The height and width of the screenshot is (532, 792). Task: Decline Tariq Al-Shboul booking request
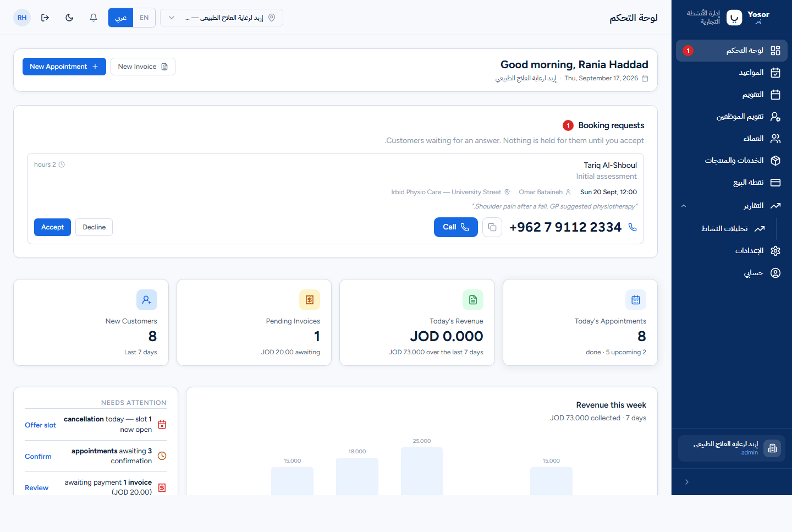pos(94,227)
